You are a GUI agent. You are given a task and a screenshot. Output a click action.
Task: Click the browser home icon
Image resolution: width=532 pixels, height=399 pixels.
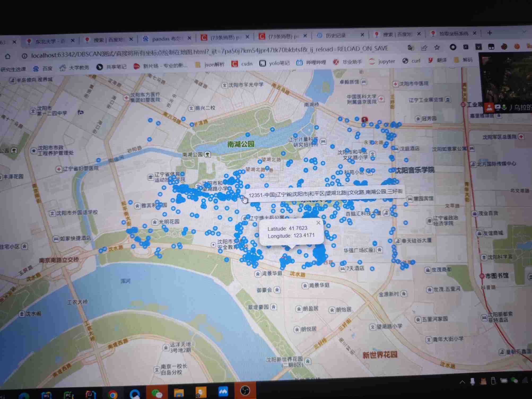(8, 56)
